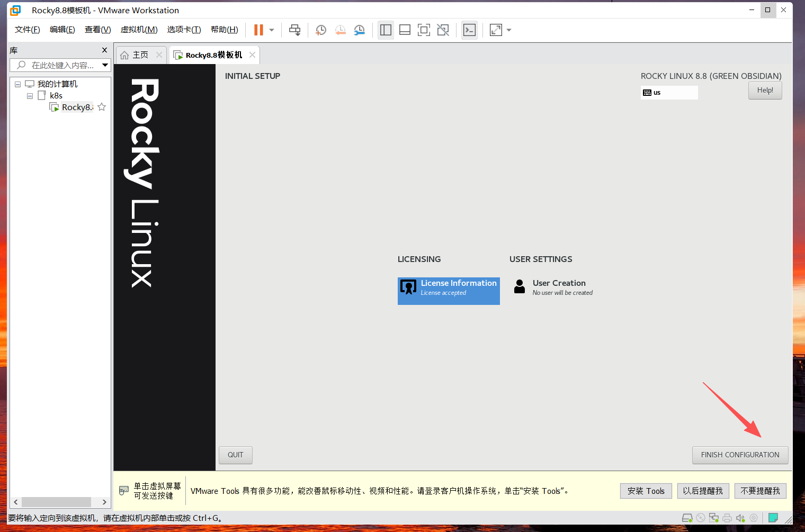This screenshot has width=805, height=532.
Task: Click the sound card status icon
Action: pyautogui.click(x=740, y=518)
